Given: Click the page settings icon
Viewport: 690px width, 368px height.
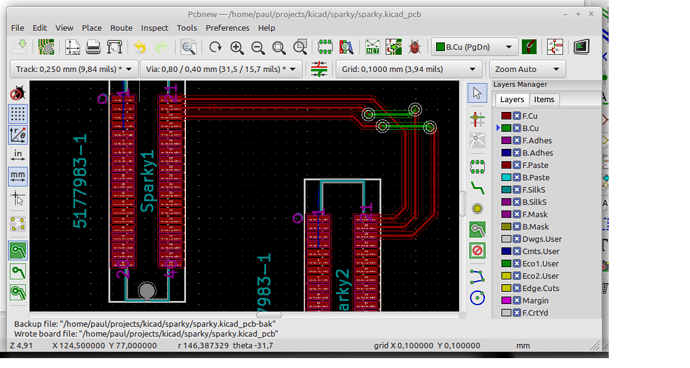Looking at the screenshot, I should (72, 47).
